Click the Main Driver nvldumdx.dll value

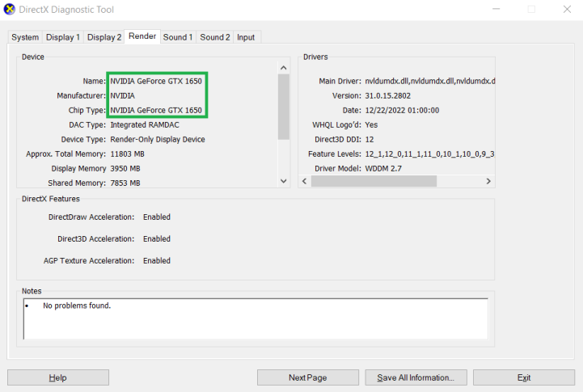[430, 81]
